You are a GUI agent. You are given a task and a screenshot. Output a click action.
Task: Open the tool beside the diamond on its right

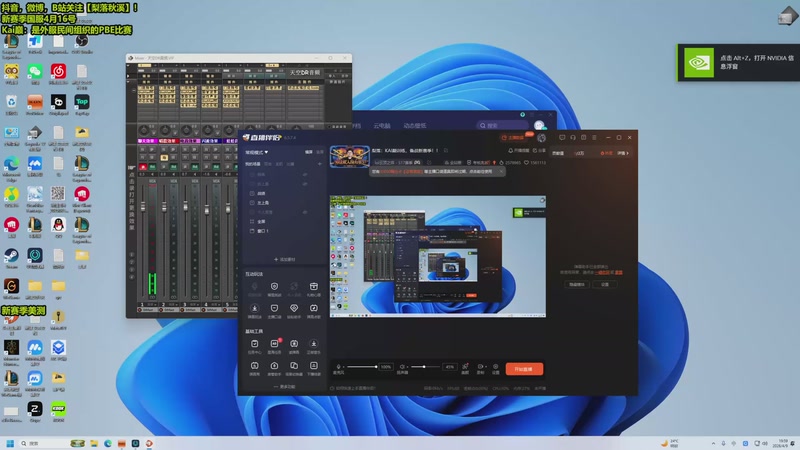(313, 308)
